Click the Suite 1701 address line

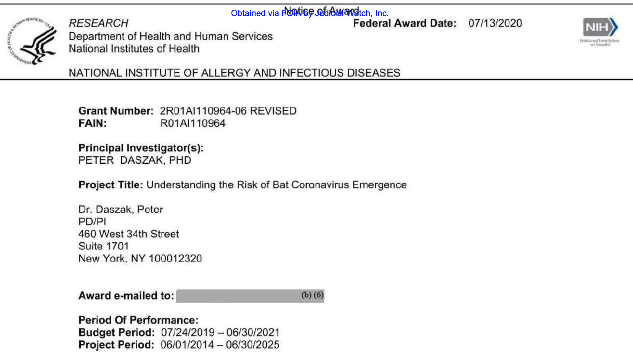[103, 246]
